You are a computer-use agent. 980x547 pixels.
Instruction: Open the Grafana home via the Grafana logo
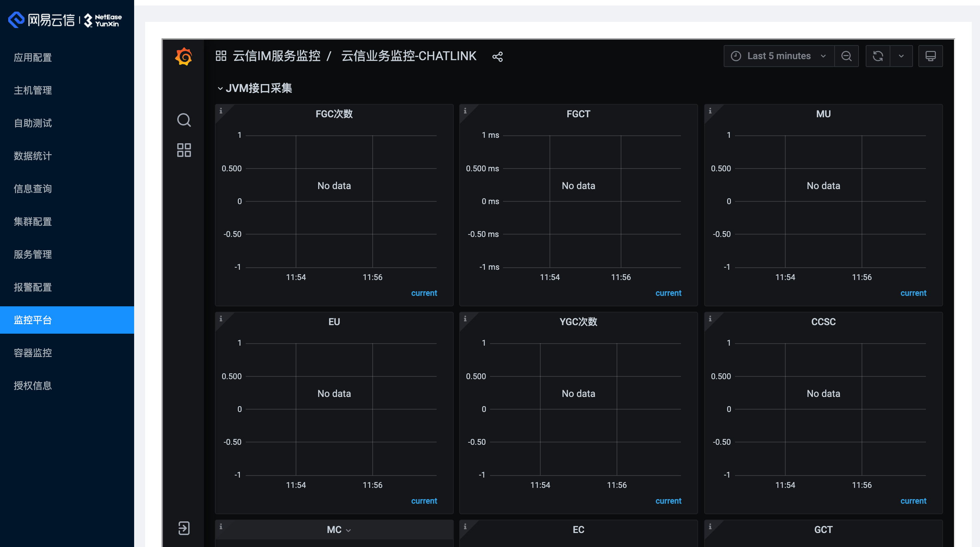click(x=184, y=56)
